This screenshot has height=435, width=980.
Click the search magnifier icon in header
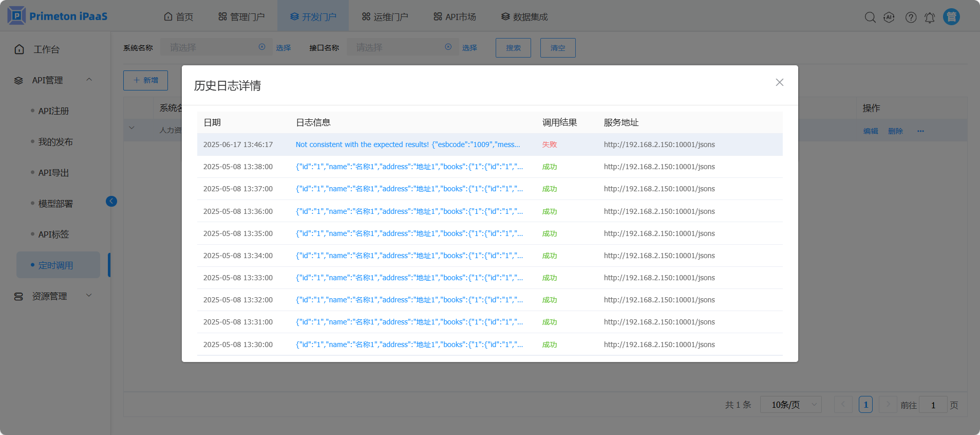(870, 17)
